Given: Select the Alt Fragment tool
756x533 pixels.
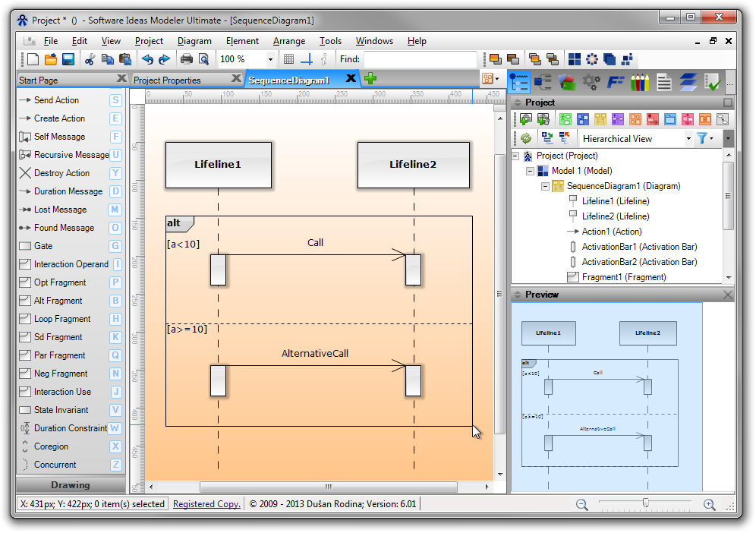Looking at the screenshot, I should [70, 301].
